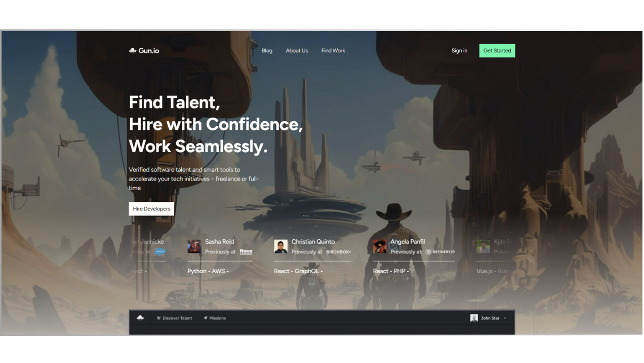Click the Refinery29 company logo
The image size is (644, 363).
440,252
